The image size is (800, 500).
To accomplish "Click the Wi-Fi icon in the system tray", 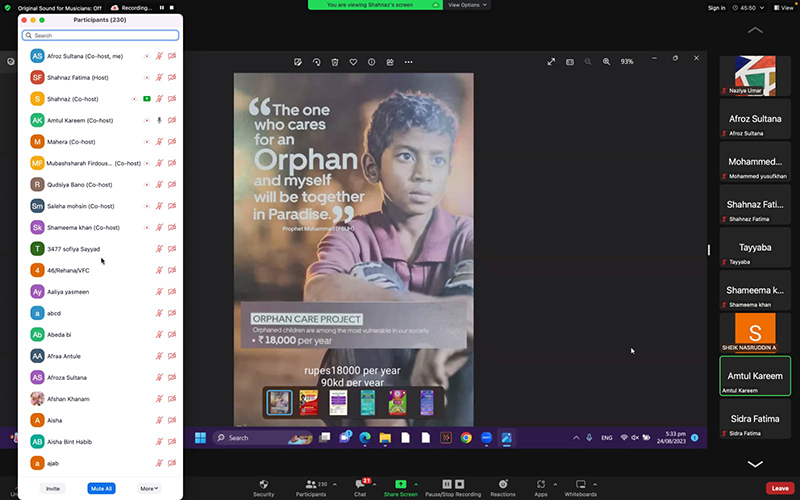I will pos(624,438).
